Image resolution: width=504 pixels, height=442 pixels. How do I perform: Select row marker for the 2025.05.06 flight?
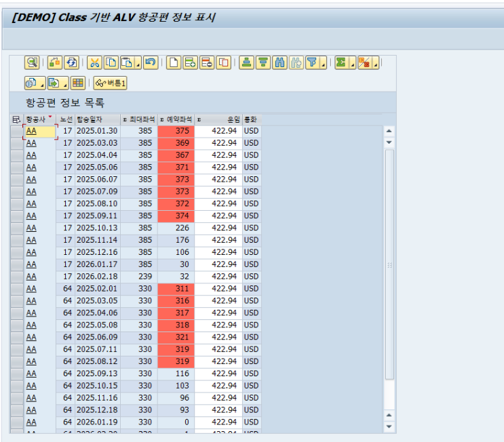17,167
